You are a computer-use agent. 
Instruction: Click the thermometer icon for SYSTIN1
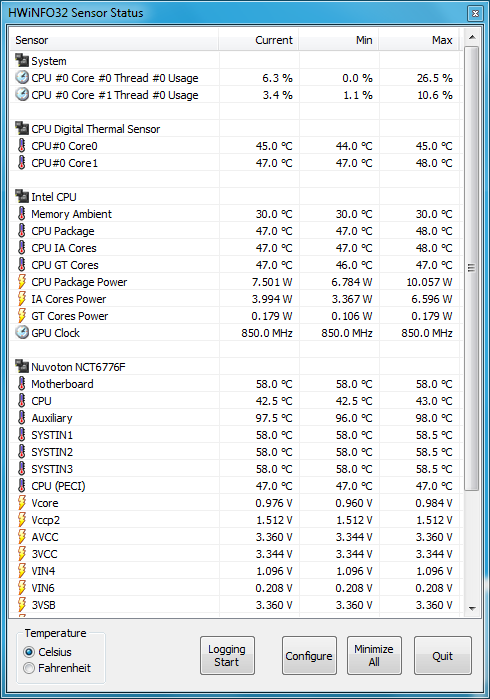coord(21,435)
